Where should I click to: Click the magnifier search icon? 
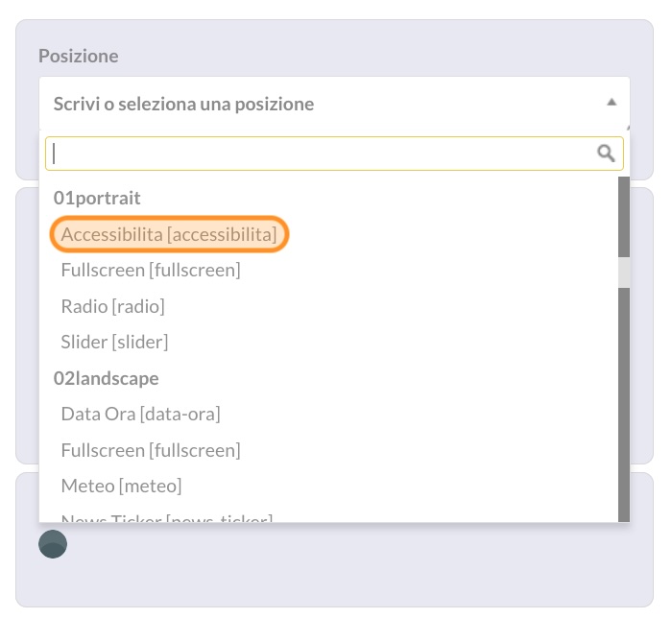[606, 153]
